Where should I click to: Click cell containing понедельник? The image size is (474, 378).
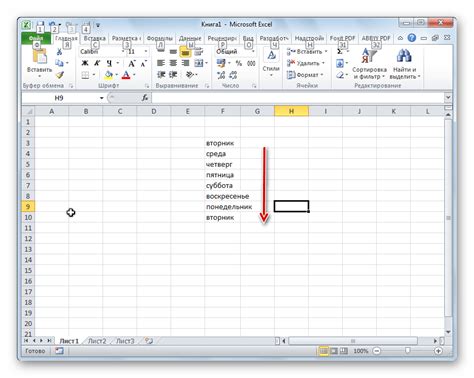coord(223,207)
